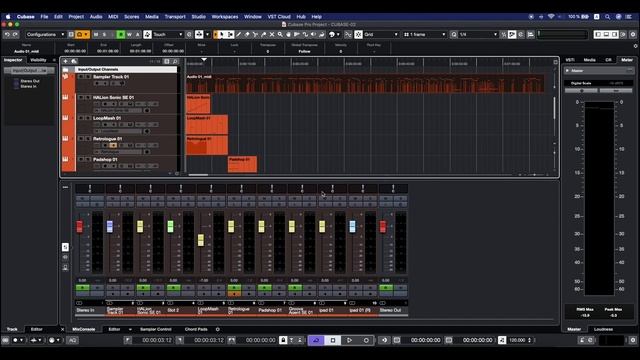
Task: Select the Erase tool
Action: [x=247, y=35]
